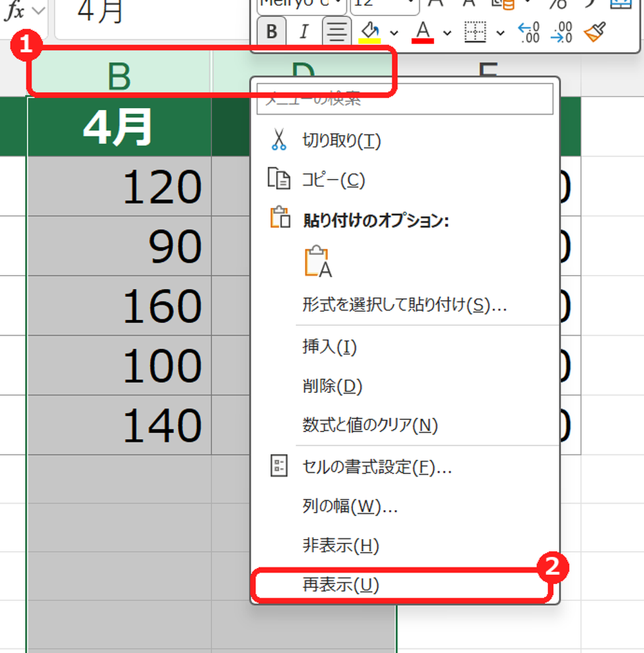Viewport: 644px width, 653px height.
Task: Select the Format Painter brush
Action: pyautogui.click(x=594, y=32)
